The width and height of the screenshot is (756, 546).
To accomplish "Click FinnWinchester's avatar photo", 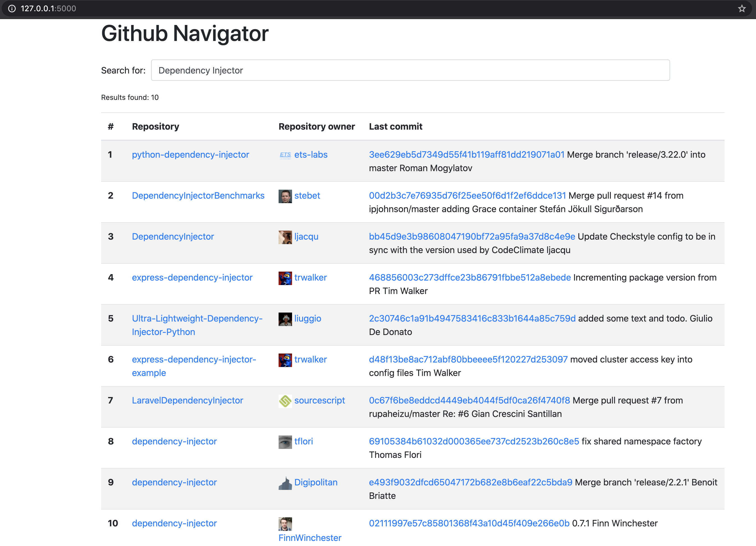I will pyautogui.click(x=285, y=524).
